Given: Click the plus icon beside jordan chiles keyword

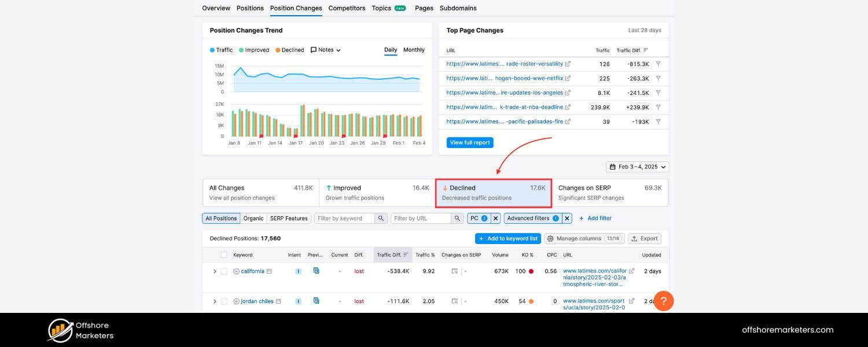Looking at the screenshot, I should [x=236, y=301].
